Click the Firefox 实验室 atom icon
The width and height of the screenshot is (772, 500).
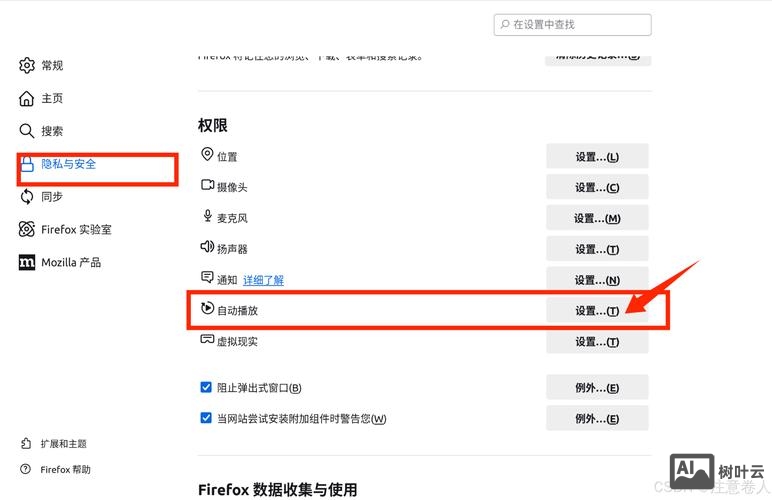point(27,229)
